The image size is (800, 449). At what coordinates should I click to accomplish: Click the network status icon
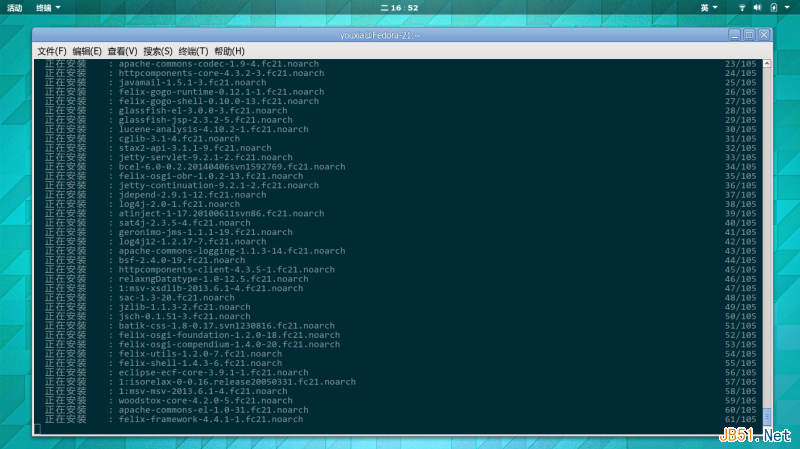coord(742,8)
